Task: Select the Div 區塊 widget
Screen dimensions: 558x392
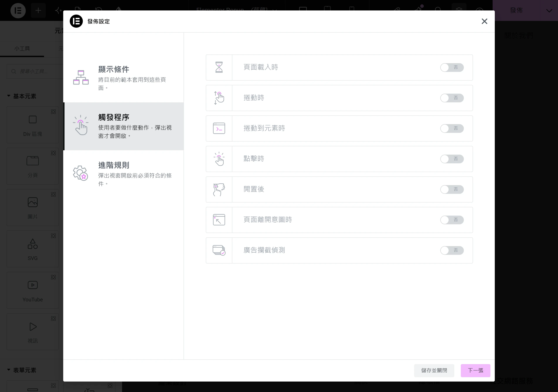Action: (32, 125)
